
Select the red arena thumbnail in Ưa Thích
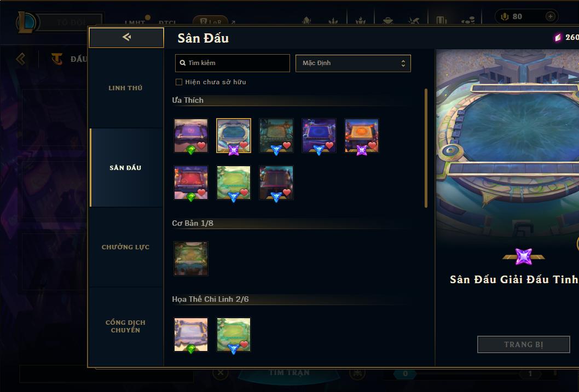(x=191, y=183)
